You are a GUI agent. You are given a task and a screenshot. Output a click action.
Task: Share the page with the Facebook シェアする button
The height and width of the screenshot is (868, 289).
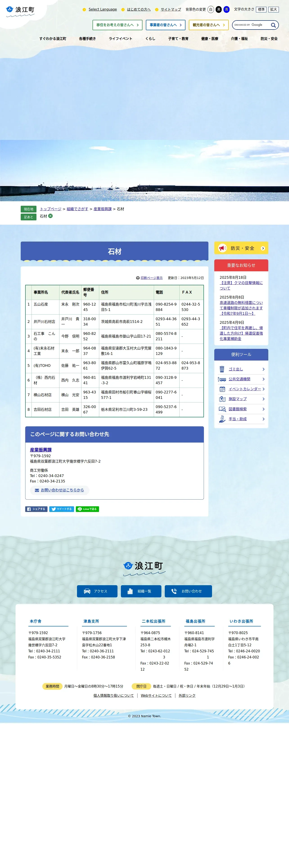tap(36, 509)
